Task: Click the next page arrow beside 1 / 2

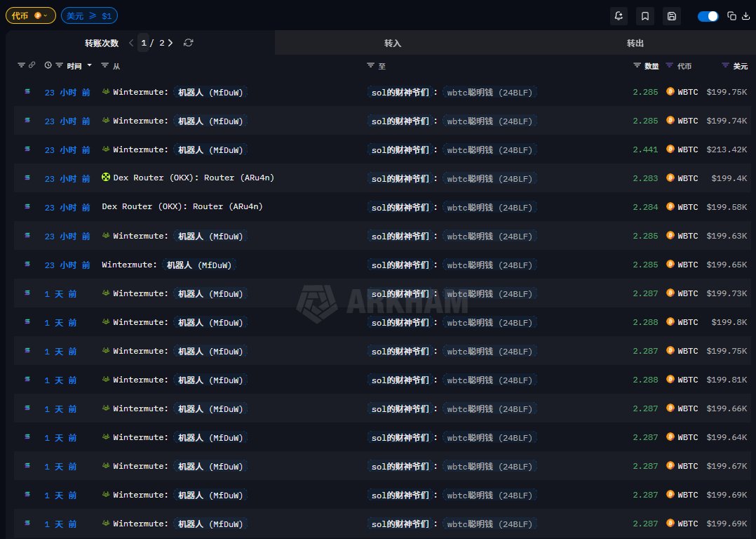Action: (170, 42)
